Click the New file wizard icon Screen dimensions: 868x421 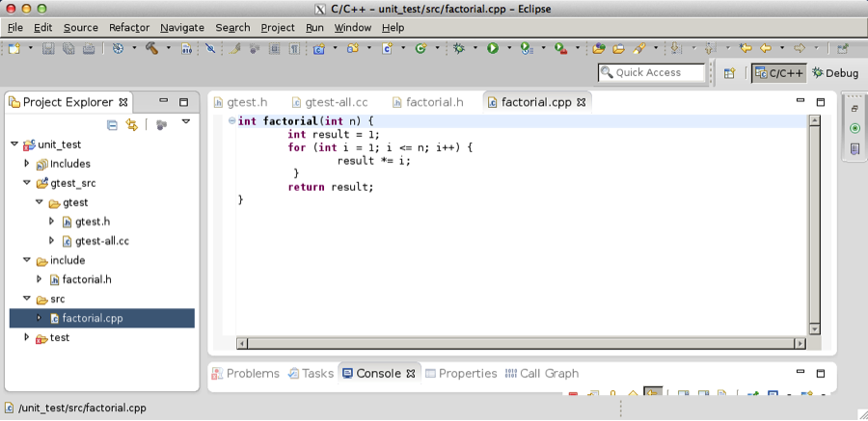(x=14, y=49)
